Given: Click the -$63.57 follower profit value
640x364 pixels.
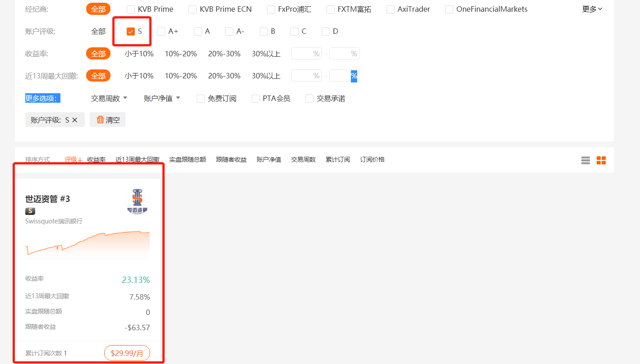Looking at the screenshot, I should pyautogui.click(x=138, y=328).
